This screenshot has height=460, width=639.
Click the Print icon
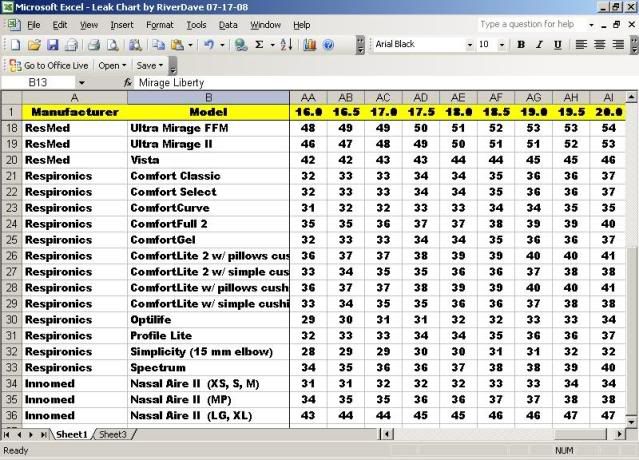click(x=93, y=44)
